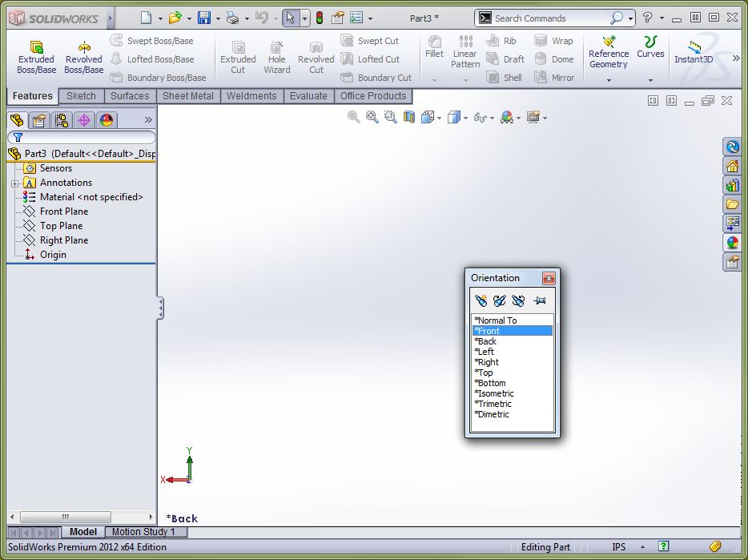Image resolution: width=748 pixels, height=560 pixels.
Task: Switch to the Evaluate tab
Action: tap(308, 96)
